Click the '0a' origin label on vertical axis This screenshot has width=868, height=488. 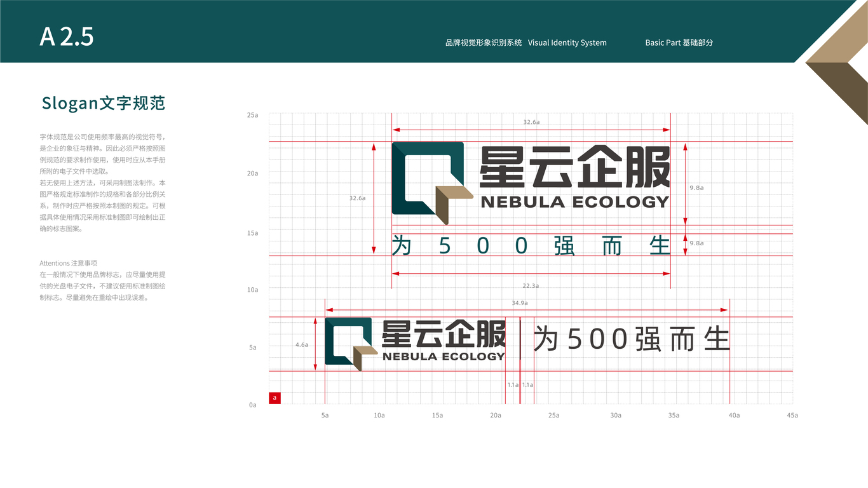253,405
